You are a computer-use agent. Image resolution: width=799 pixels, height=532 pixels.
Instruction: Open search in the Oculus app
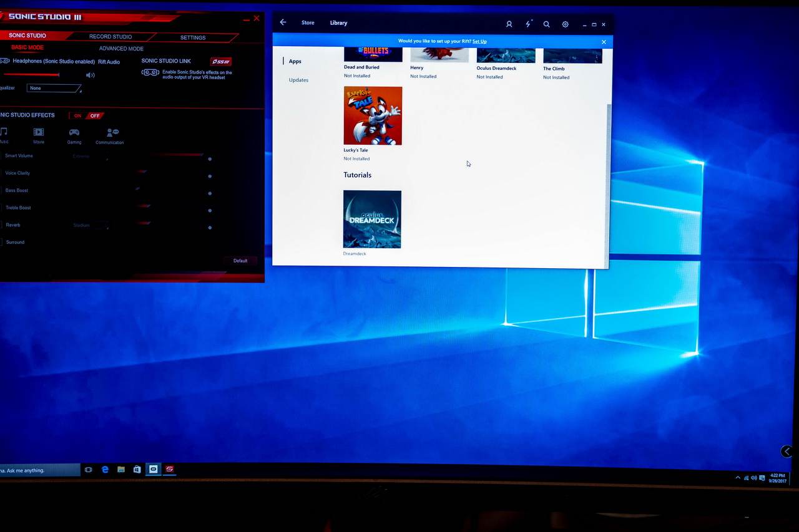pyautogui.click(x=547, y=24)
